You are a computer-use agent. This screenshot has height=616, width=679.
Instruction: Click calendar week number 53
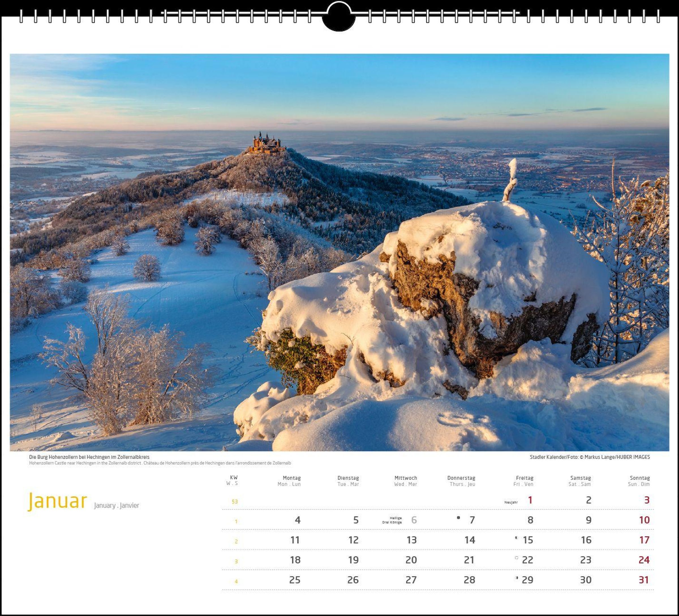[235, 501]
